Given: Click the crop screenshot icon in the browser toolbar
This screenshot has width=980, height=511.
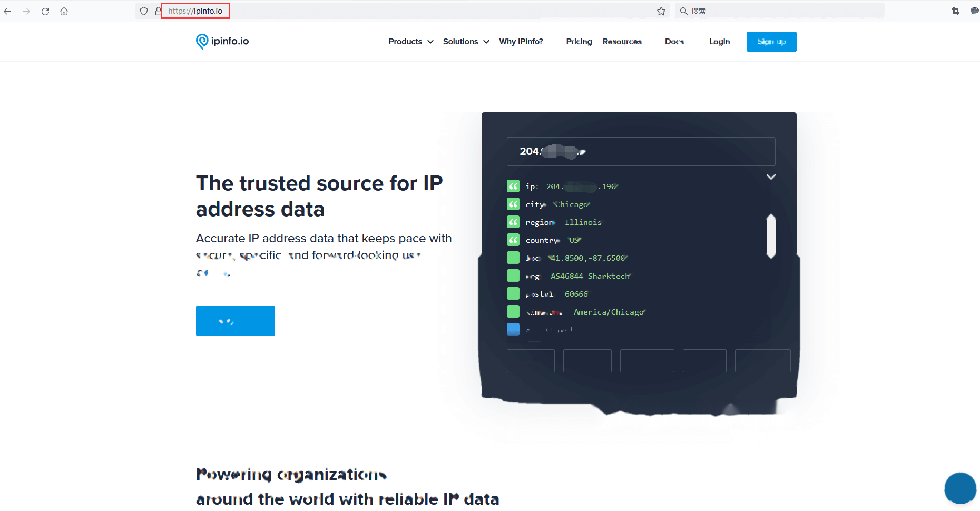Looking at the screenshot, I should coord(956,11).
